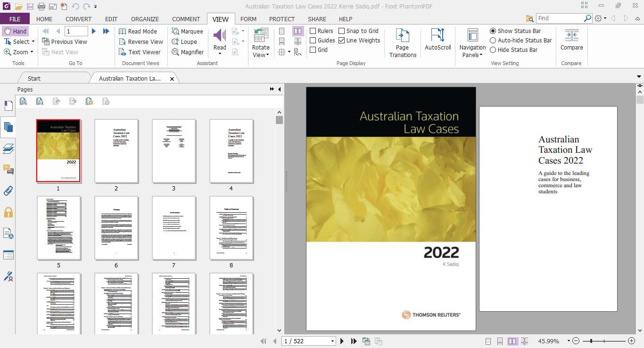Open a file with the folder icon
This screenshot has width=644, height=348.
[x=18, y=7]
